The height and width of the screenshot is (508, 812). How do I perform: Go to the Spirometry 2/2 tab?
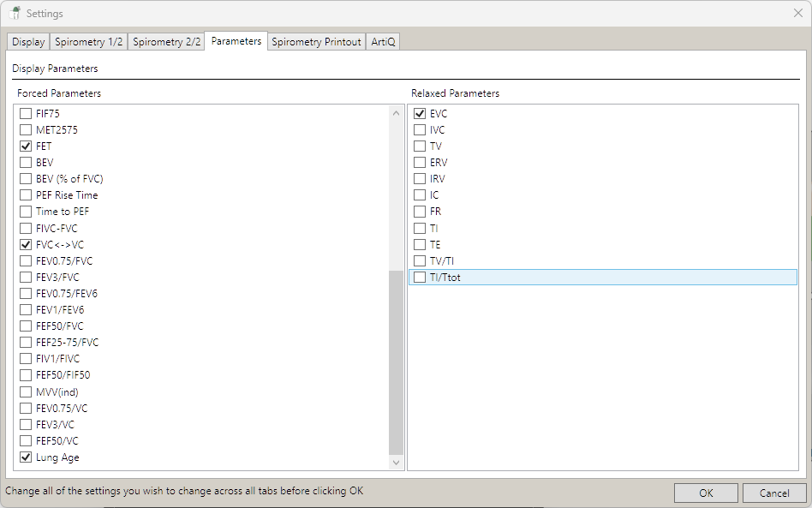[167, 42]
